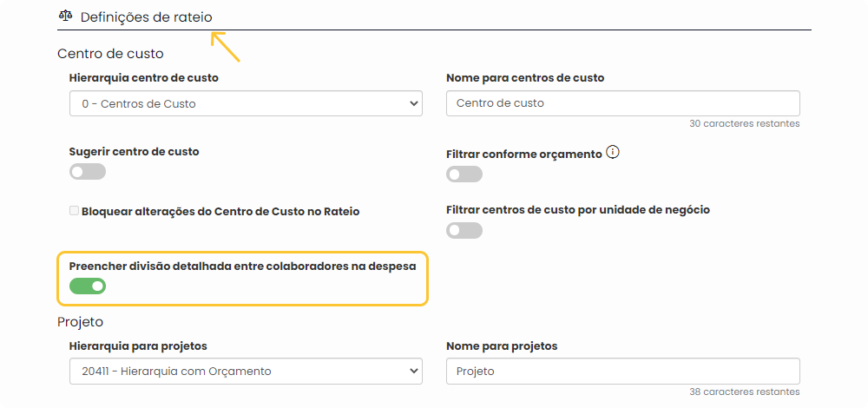Click chevron arrow of Hierarquia com Orçamento select
The image size is (868, 408).
coord(413,371)
